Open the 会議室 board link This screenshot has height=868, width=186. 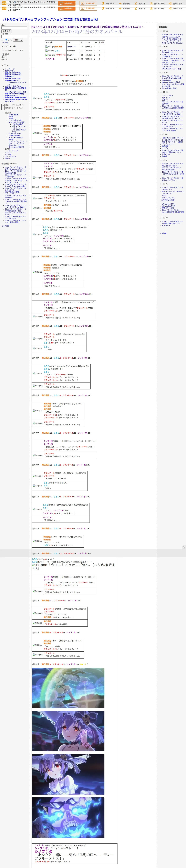(11, 119)
